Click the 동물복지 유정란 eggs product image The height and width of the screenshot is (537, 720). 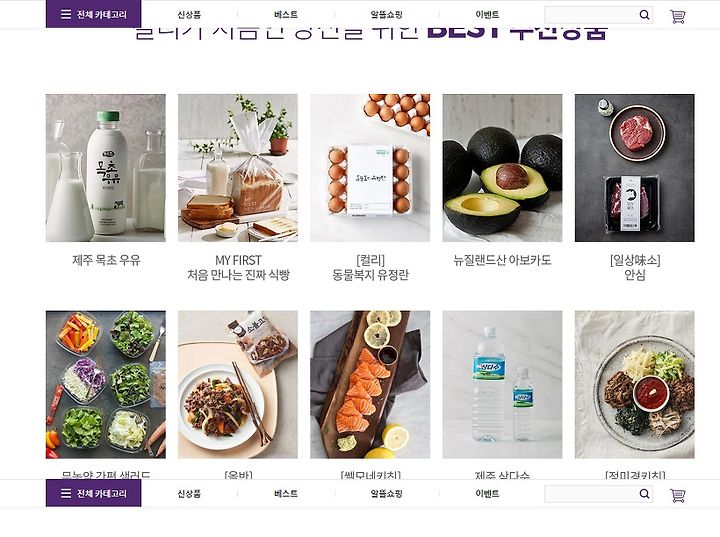coord(370,168)
